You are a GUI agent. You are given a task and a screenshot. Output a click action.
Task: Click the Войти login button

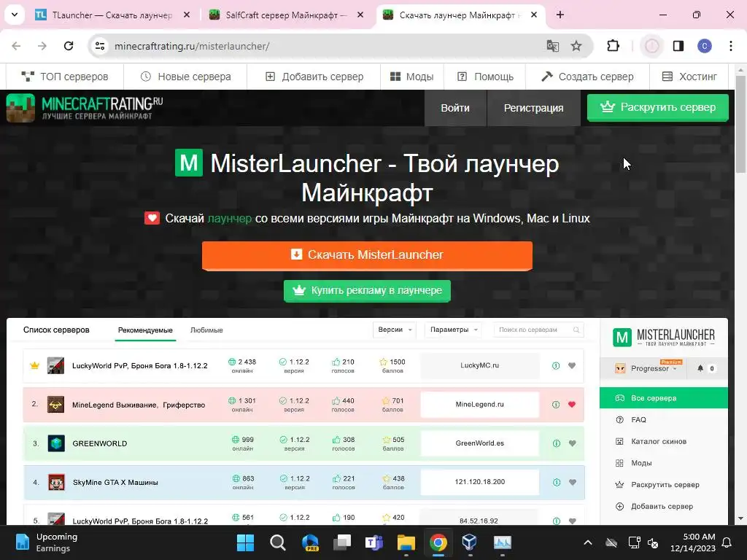point(455,108)
